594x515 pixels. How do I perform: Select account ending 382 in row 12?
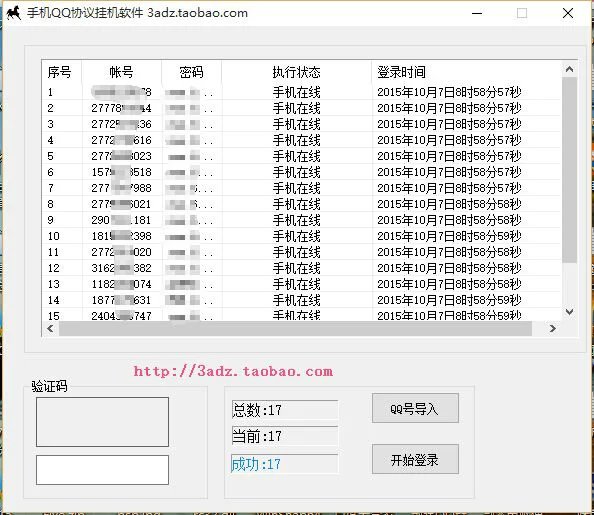tap(121, 268)
